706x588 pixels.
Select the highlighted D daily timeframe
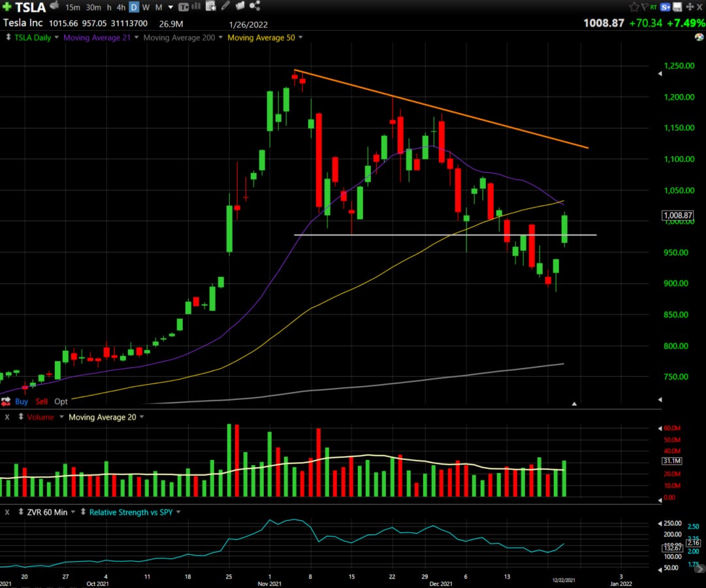click(134, 7)
